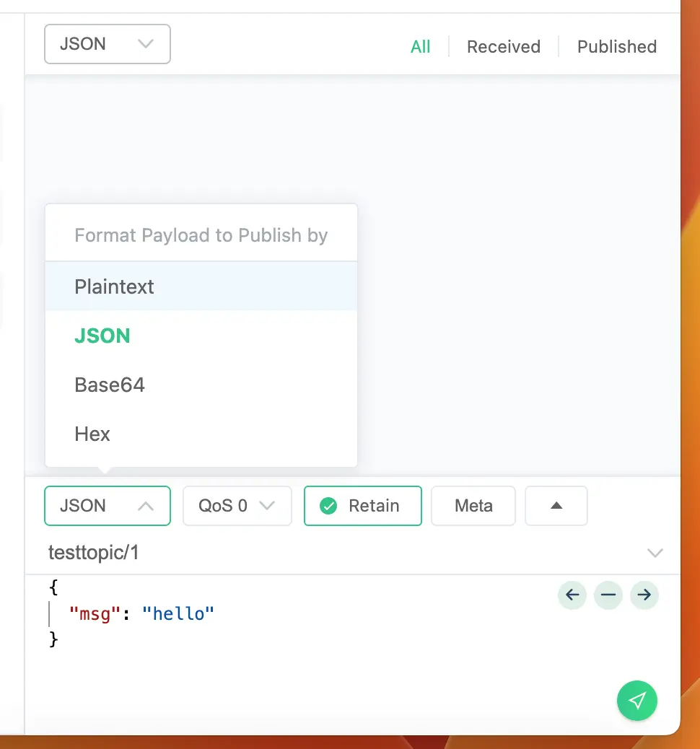Image resolution: width=700 pixels, height=749 pixels.
Task: Open the Meta settings for the message
Action: 473,506
